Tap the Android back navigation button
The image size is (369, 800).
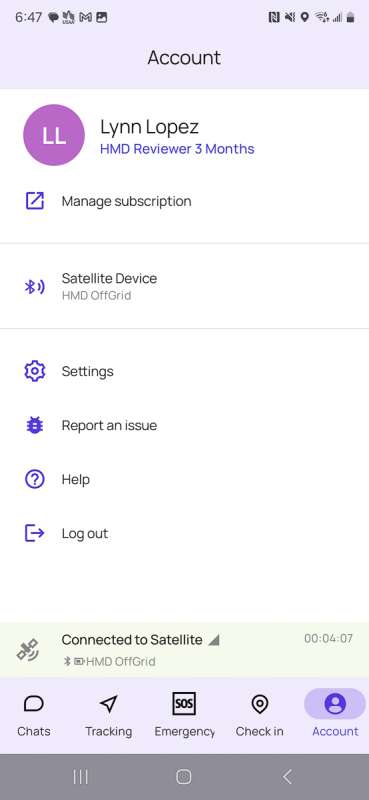point(287,777)
